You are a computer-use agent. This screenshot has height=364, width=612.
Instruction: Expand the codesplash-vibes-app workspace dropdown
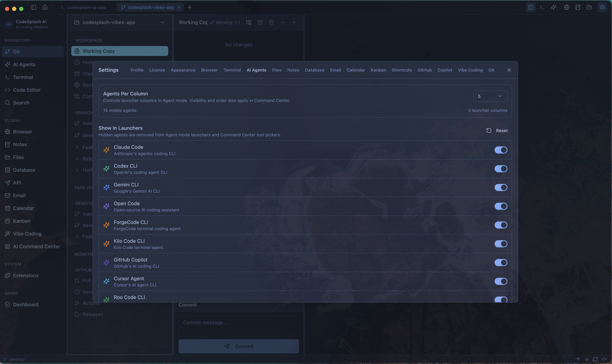[163, 22]
